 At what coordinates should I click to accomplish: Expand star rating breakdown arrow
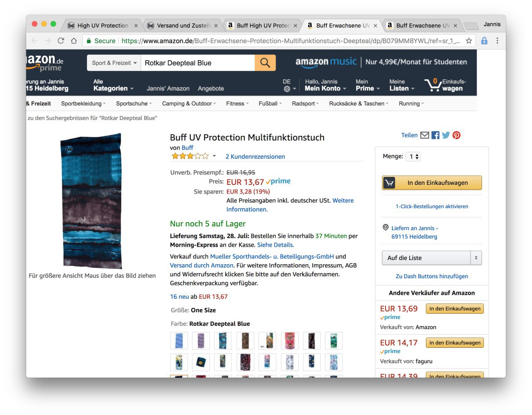214,156
